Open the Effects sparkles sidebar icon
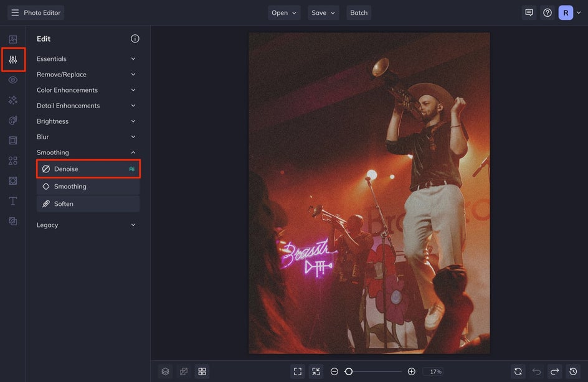 (12, 100)
